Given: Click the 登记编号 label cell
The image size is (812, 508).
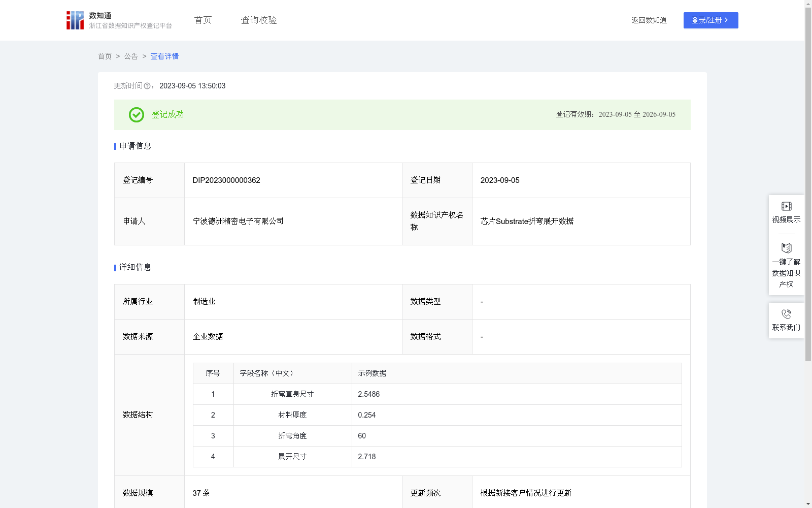Looking at the screenshot, I should (x=149, y=180).
